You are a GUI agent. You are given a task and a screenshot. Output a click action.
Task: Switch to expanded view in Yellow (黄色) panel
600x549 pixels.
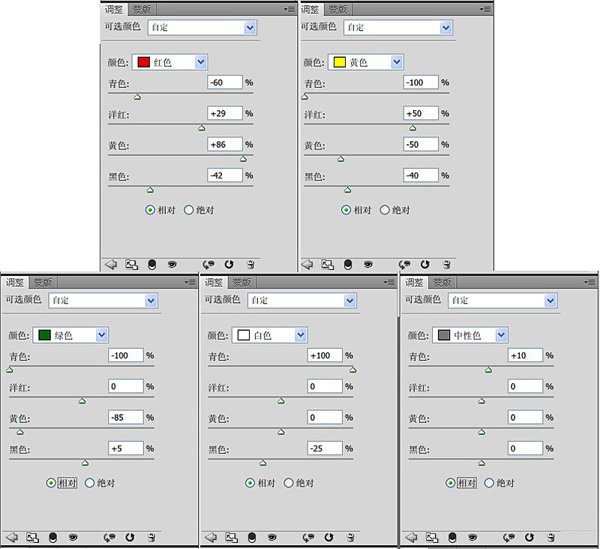click(x=328, y=264)
